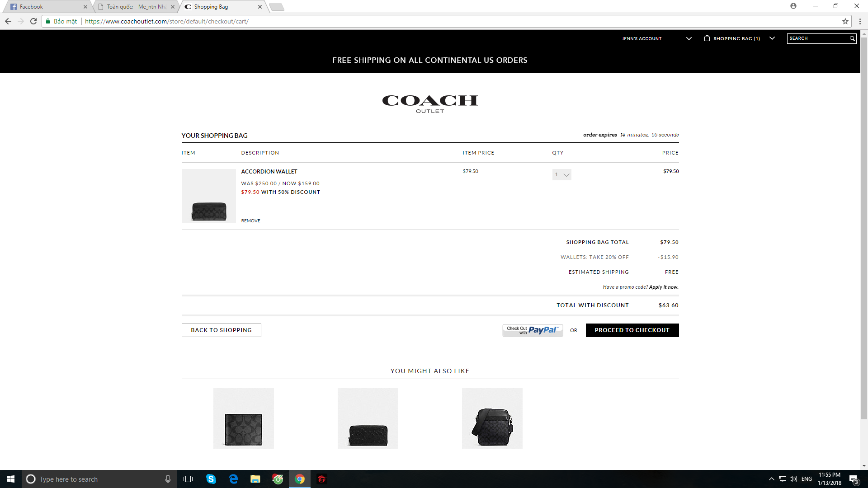Click the taskbar clock and date
The width and height of the screenshot is (868, 488).
click(830, 479)
